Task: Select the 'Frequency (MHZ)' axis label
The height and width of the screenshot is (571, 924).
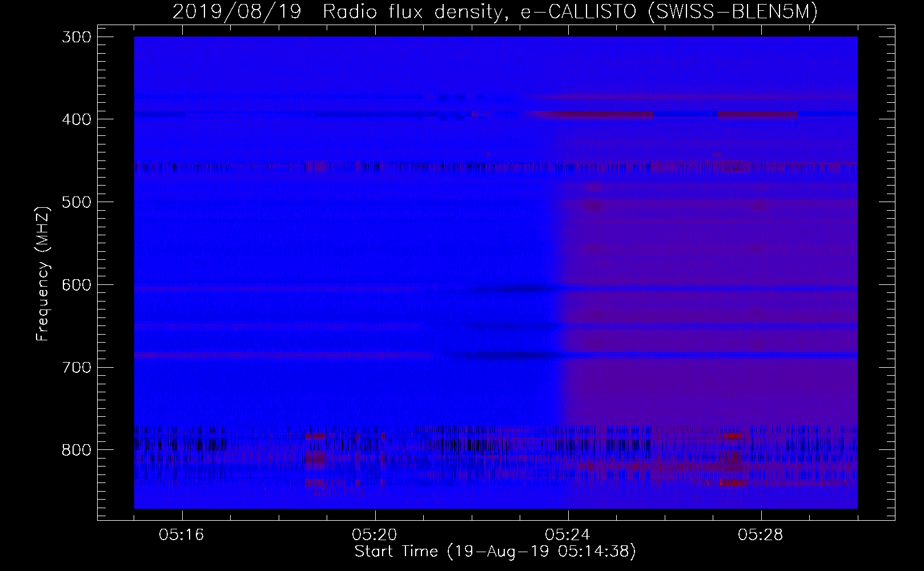Action: click(x=43, y=274)
